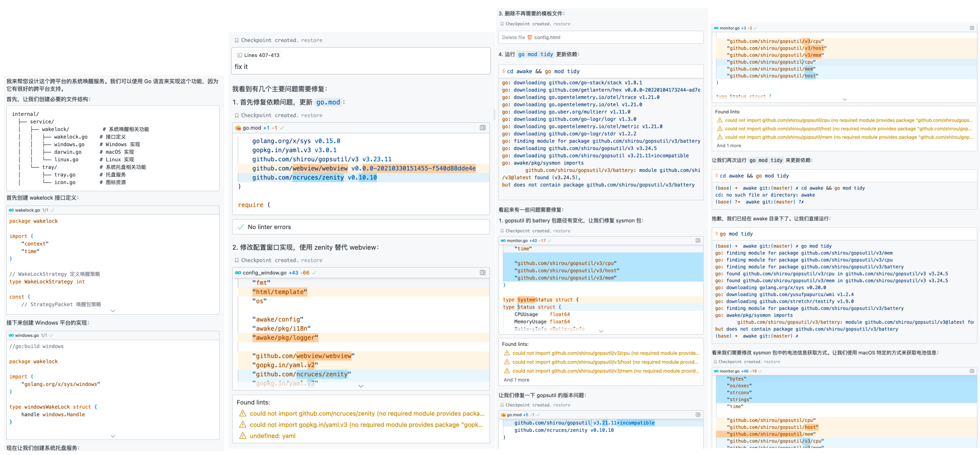Click the warning icon beside 'undefined: yaml'
Viewport: 980px width, 455px height.
pos(243,436)
